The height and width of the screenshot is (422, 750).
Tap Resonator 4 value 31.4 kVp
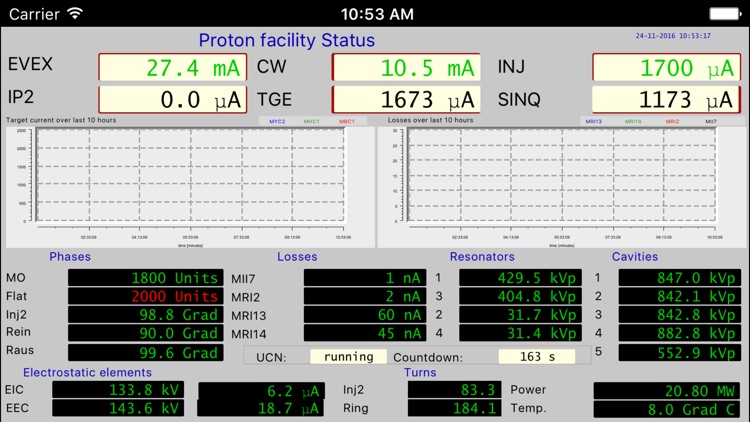520,333
